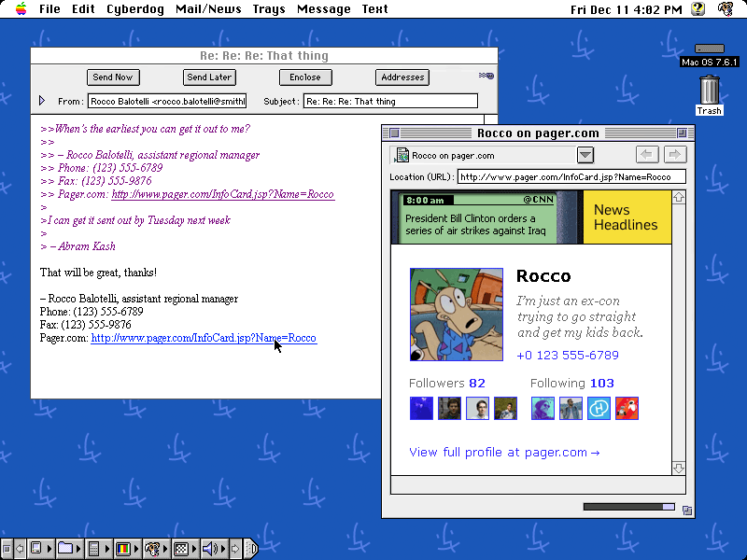Open the Cyberdog menu

coord(135,9)
